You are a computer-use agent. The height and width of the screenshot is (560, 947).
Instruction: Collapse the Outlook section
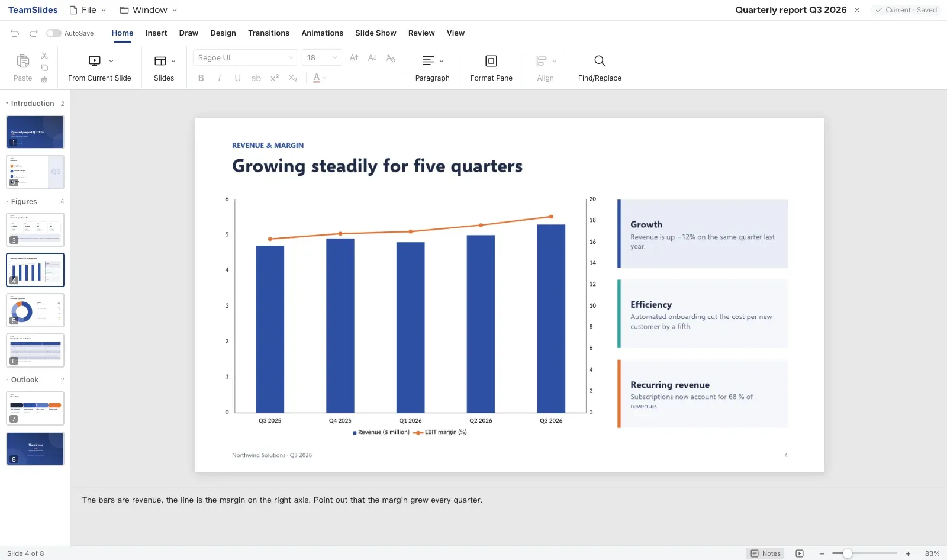tap(7, 380)
